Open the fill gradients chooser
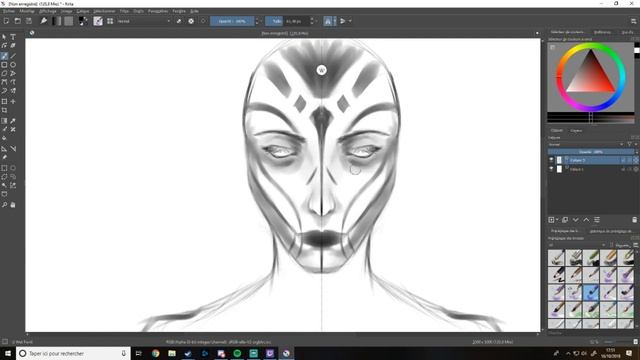The height and width of the screenshot is (360, 640). (57, 21)
